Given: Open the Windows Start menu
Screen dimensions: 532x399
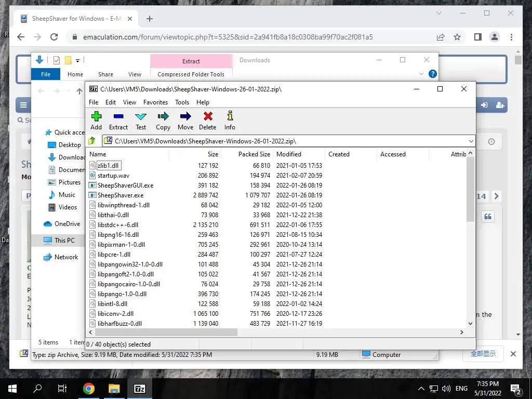Looking at the screenshot, I should (x=12, y=389).
